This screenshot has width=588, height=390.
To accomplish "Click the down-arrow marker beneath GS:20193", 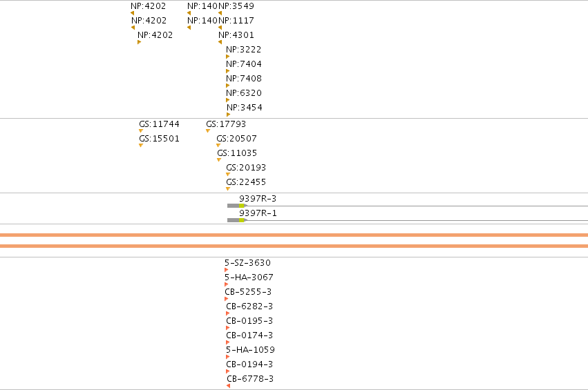I will point(228,174).
